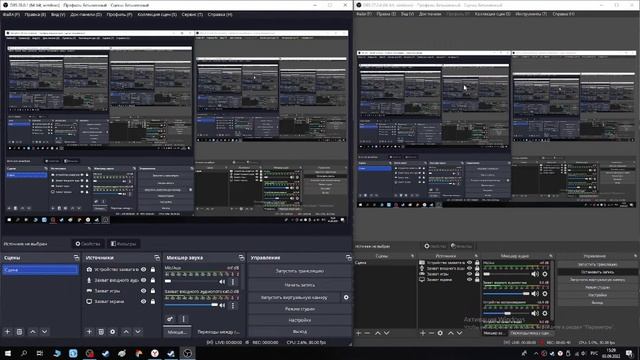The height and width of the screenshot is (360, 640).
Task: Open source settings gear in right Источники panel
Action: coord(440,333)
